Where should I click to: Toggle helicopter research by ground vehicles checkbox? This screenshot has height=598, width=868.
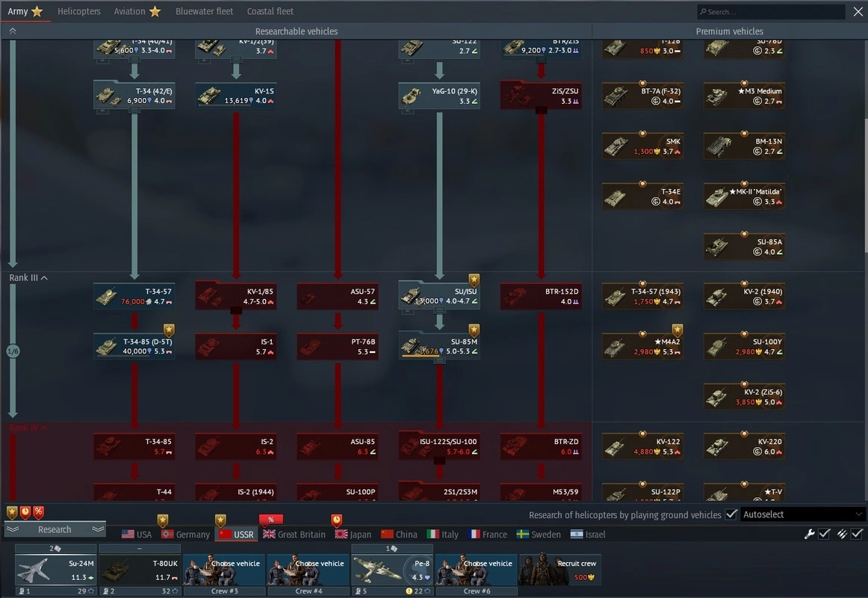click(x=731, y=514)
